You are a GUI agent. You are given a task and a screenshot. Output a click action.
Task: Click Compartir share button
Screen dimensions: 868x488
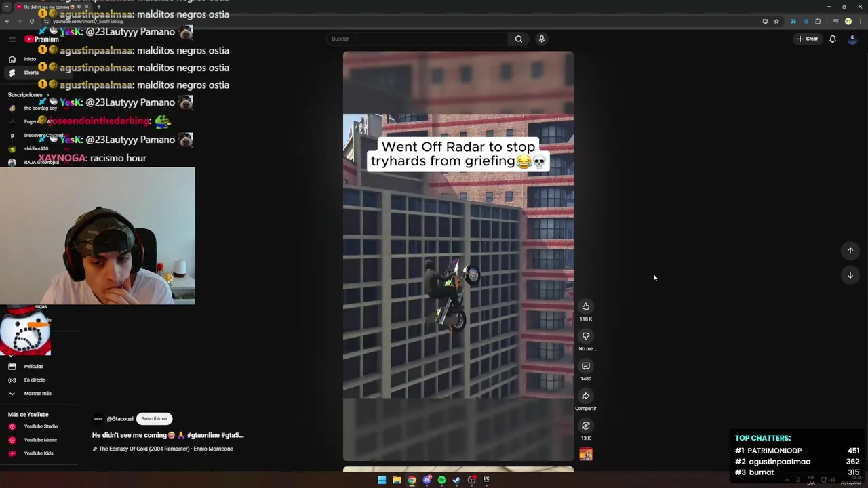coord(586,396)
